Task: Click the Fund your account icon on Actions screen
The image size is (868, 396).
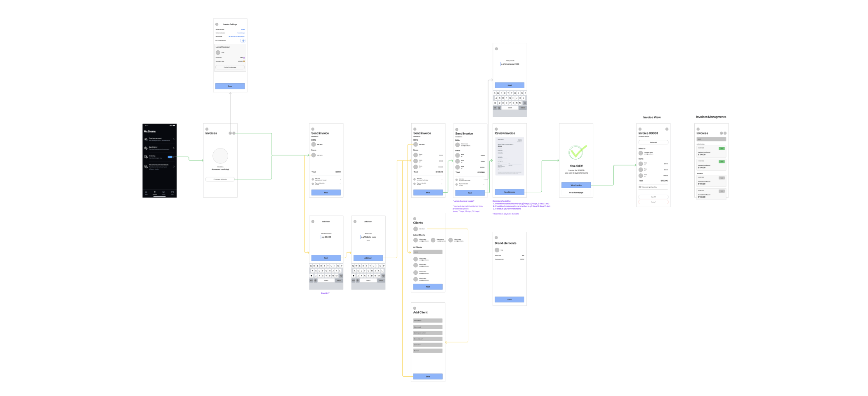Action: click(146, 139)
